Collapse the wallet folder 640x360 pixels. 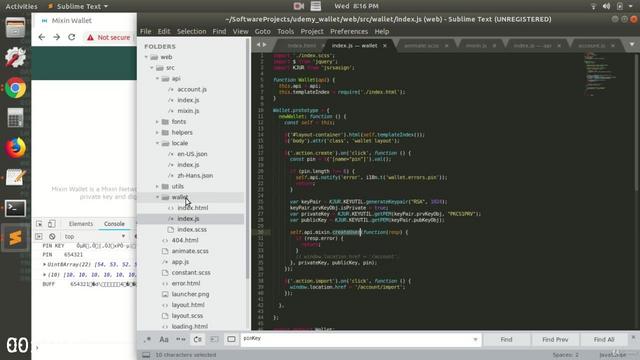coord(157,197)
